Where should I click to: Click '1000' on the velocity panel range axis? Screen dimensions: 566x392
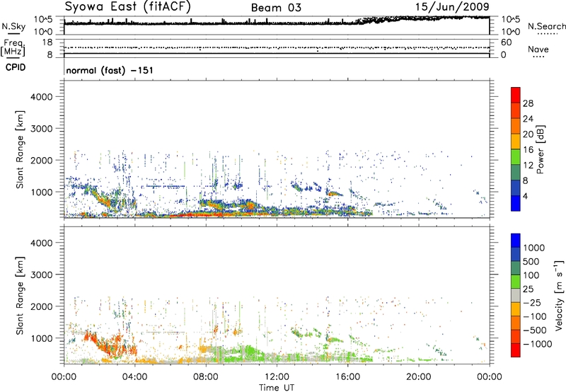point(42,338)
